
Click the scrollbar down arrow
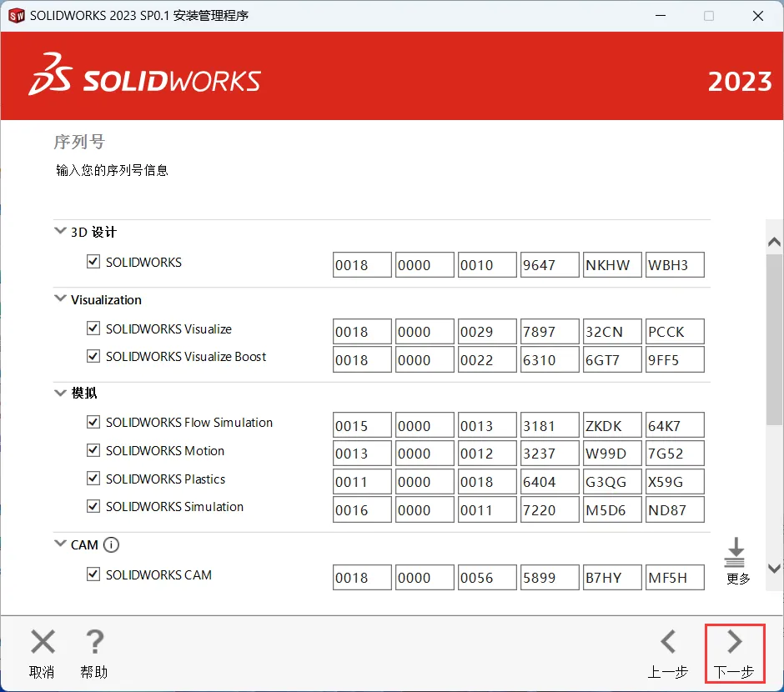pos(774,569)
